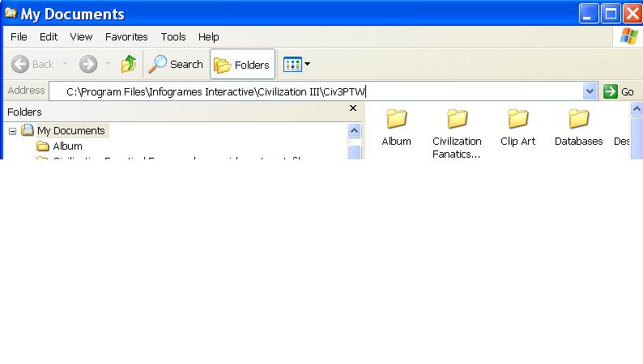This screenshot has height=364, width=643.
Task: Click the Clip Art folder label
Action: pos(518,142)
